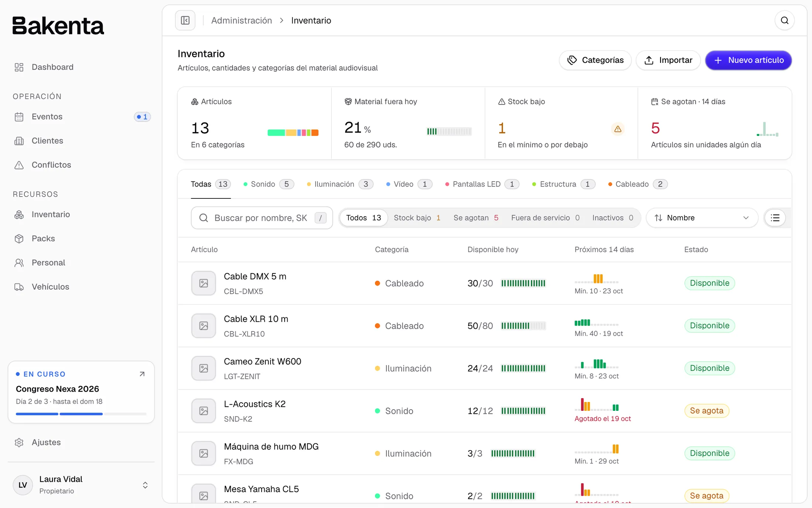Select the Sonido category tab
Image resolution: width=812 pixels, height=508 pixels.
[x=268, y=184]
